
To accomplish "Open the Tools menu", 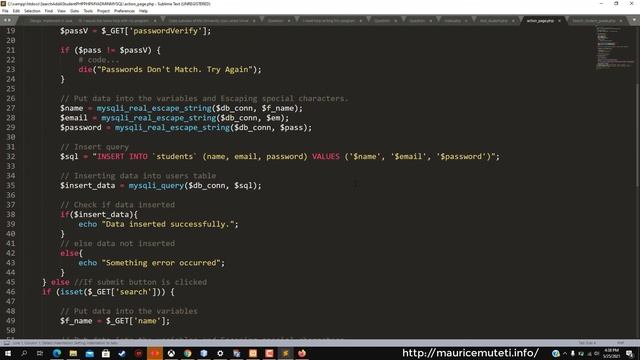I will pyautogui.click(x=88, y=11).
